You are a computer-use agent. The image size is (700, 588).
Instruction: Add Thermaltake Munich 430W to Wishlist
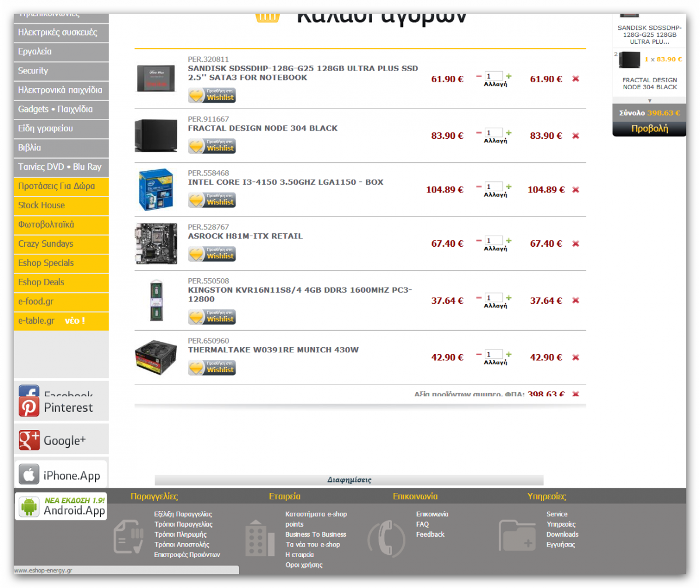coord(212,367)
